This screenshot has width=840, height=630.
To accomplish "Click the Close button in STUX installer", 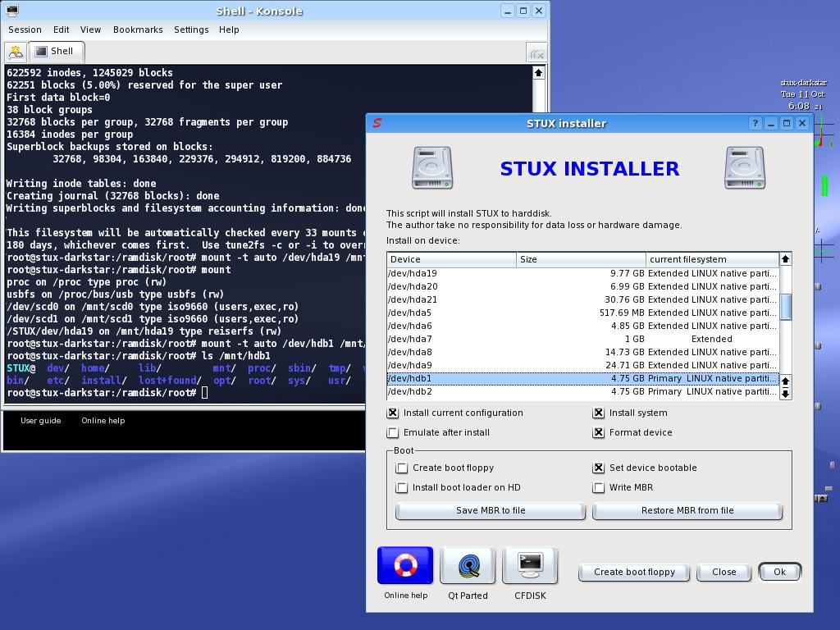I will pos(724,572).
